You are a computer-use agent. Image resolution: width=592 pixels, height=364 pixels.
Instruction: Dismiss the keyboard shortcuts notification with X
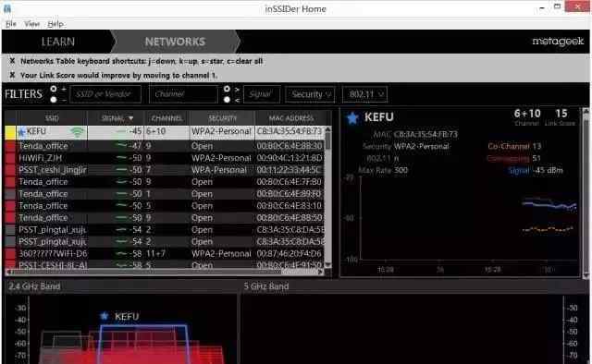click(x=12, y=61)
